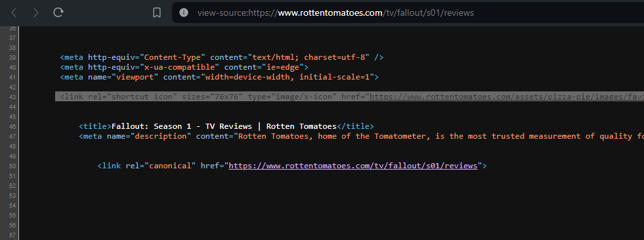The height and width of the screenshot is (240, 644).
Task: Go back with the browser back arrow
Action: click(14, 12)
